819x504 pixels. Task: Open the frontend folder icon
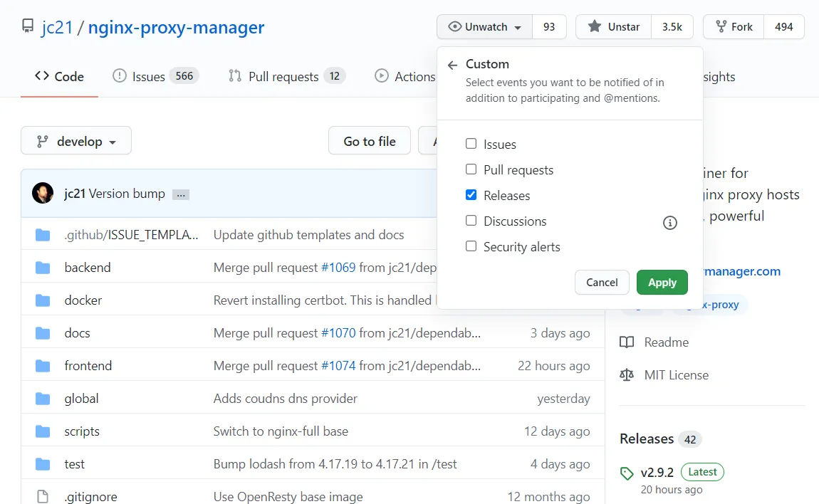(43, 366)
